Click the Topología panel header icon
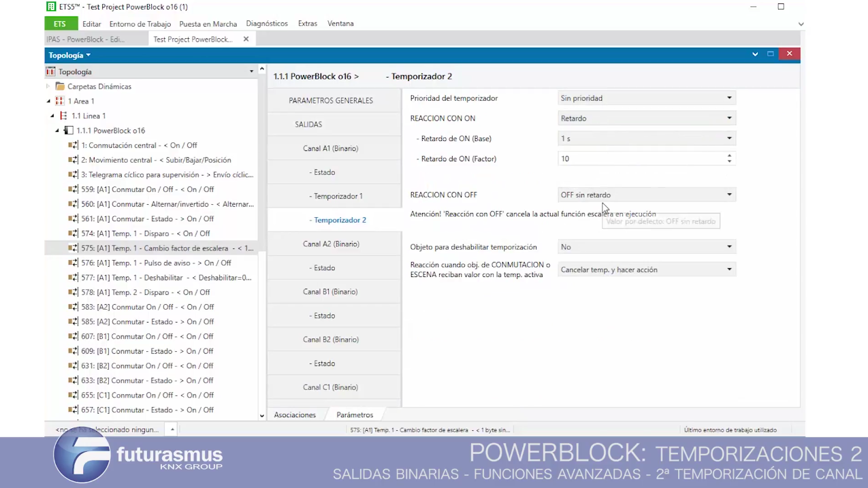 coord(50,72)
